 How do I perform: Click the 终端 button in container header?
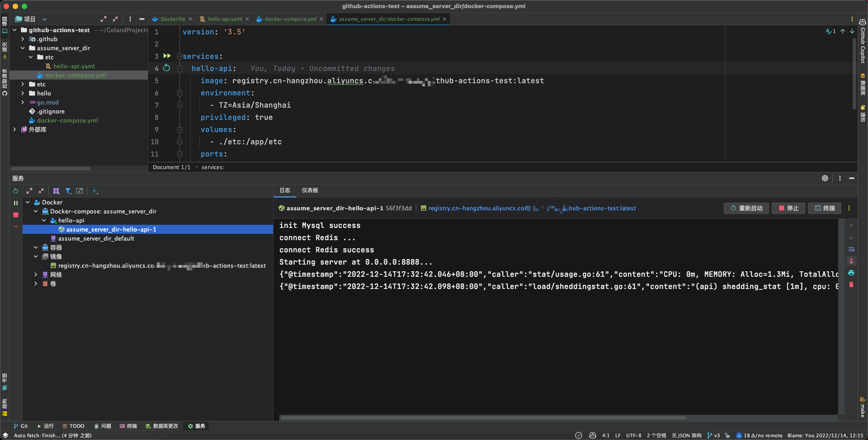coord(825,208)
